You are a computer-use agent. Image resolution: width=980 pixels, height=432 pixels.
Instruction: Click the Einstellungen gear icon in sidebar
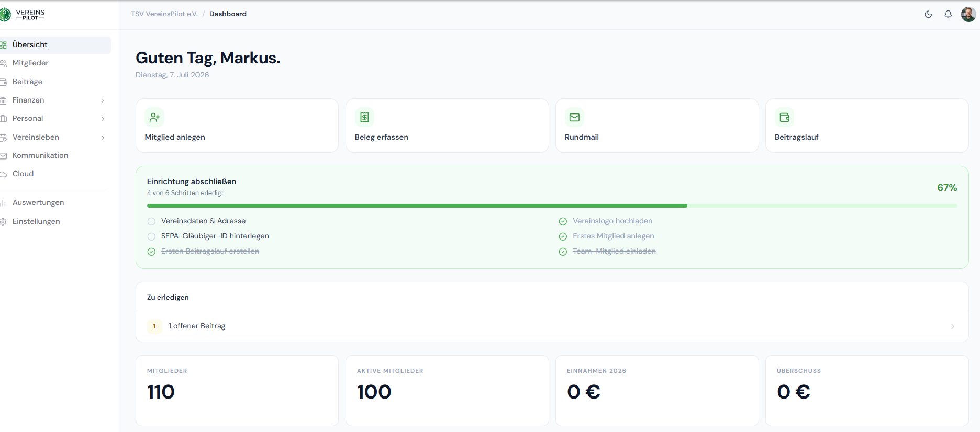pyautogui.click(x=3, y=222)
